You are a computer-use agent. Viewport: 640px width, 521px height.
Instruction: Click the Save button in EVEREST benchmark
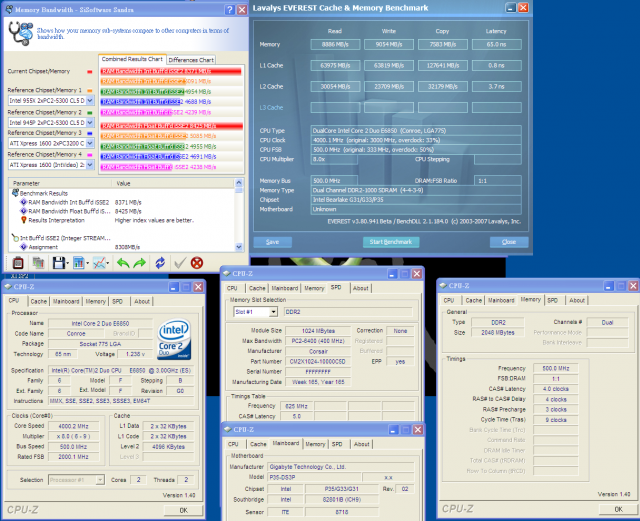pyautogui.click(x=273, y=242)
